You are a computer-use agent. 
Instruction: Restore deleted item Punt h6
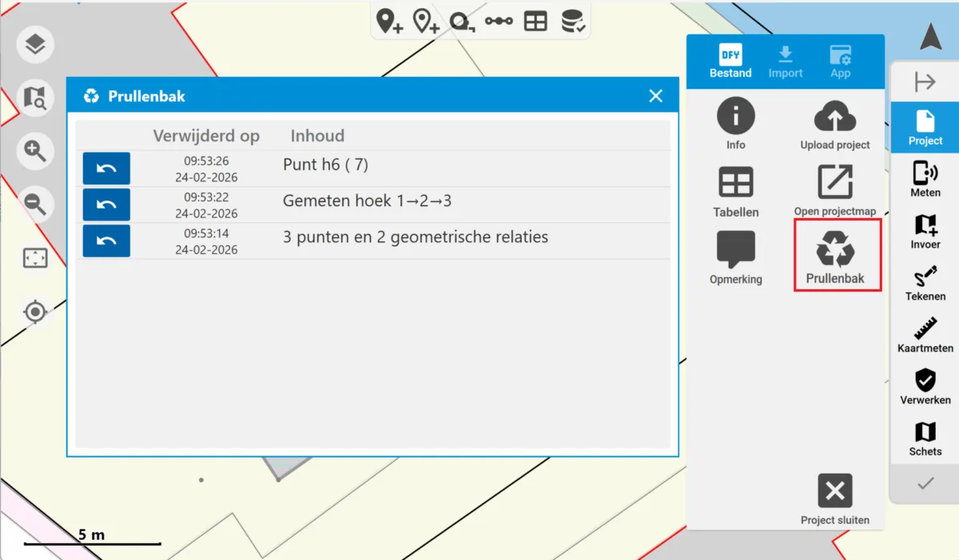pos(106,169)
